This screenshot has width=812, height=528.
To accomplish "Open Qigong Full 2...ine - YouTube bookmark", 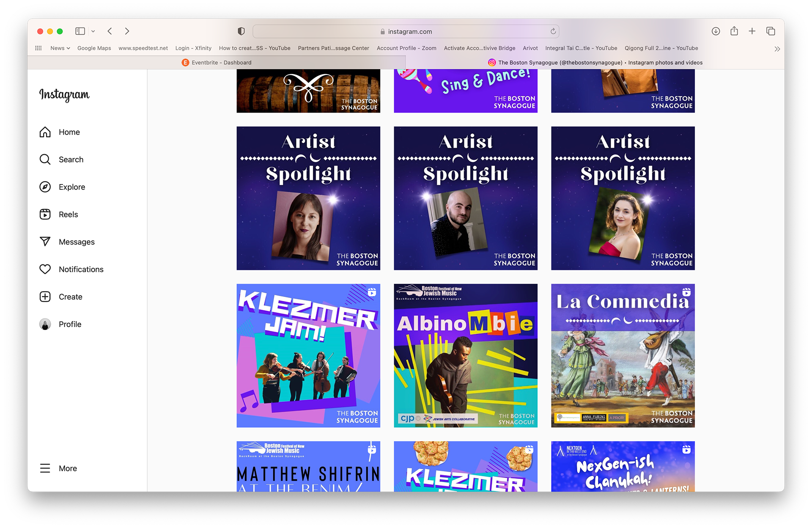I will coord(661,48).
